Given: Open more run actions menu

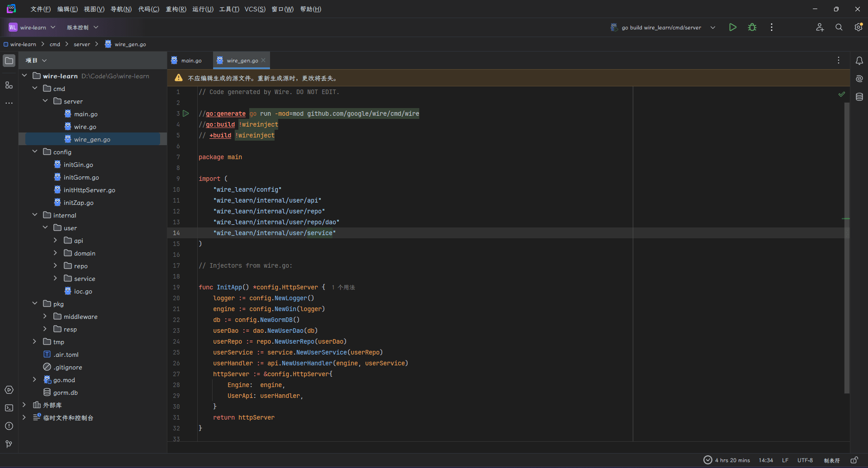Looking at the screenshot, I should (x=772, y=27).
